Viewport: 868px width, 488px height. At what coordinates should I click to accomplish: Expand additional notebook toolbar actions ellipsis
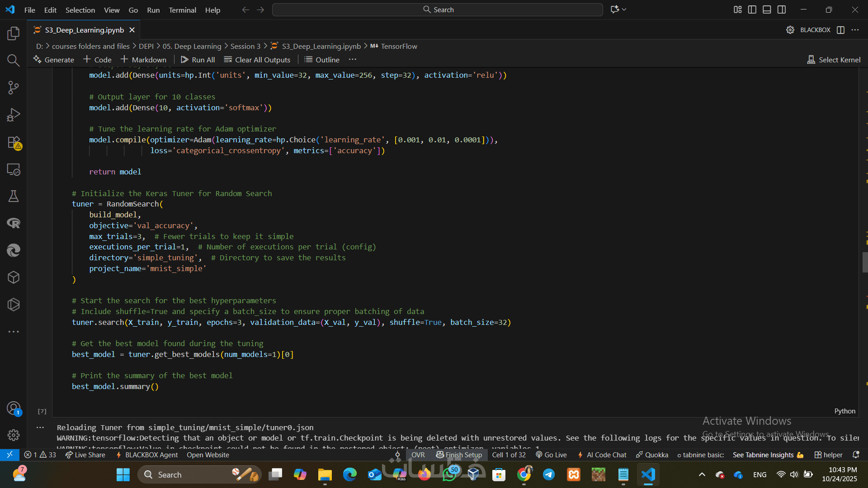point(353,60)
